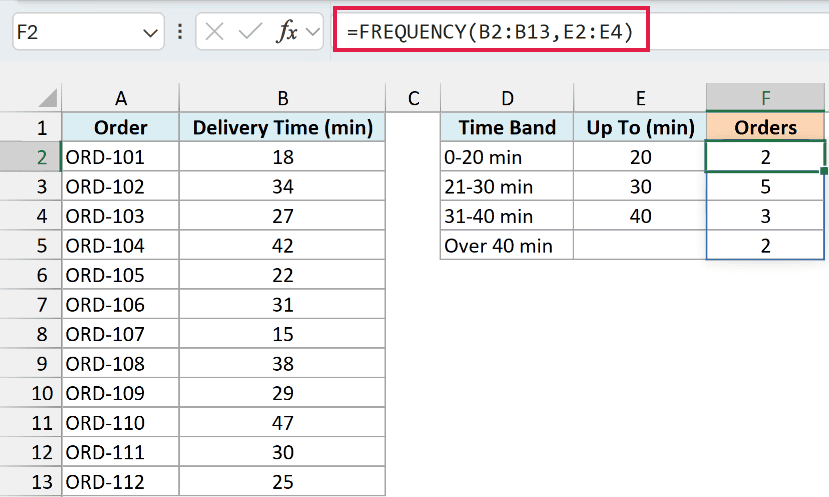Select cell ORD-110

pos(121,423)
